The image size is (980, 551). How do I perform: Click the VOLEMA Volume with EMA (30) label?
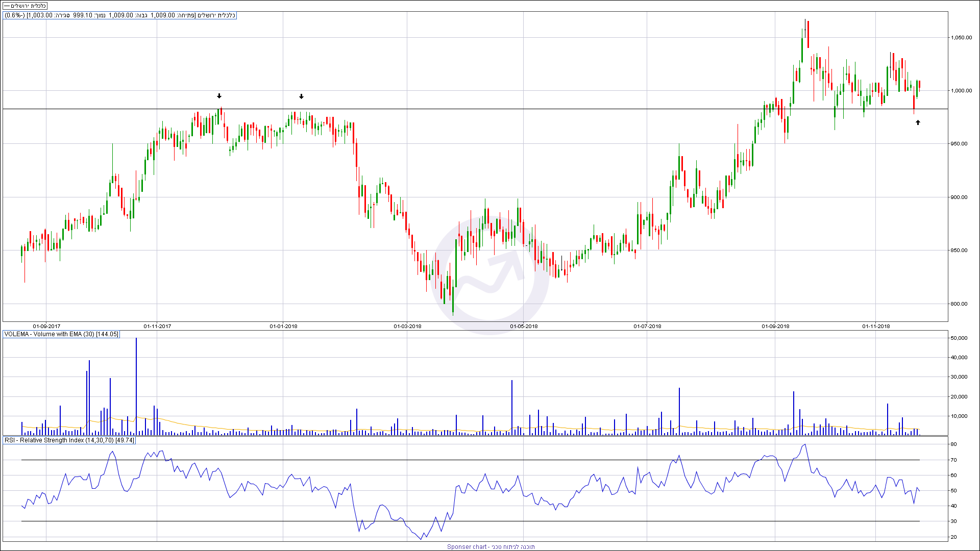point(61,334)
